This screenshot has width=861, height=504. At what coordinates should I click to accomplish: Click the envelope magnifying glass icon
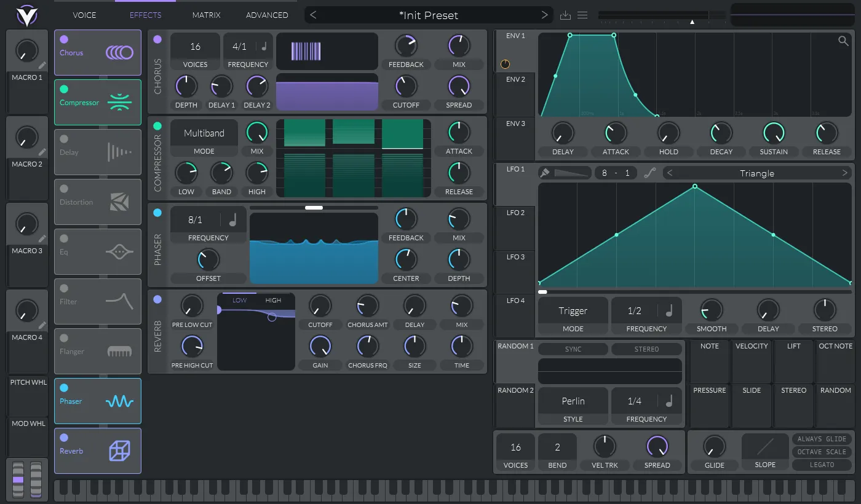point(843,41)
